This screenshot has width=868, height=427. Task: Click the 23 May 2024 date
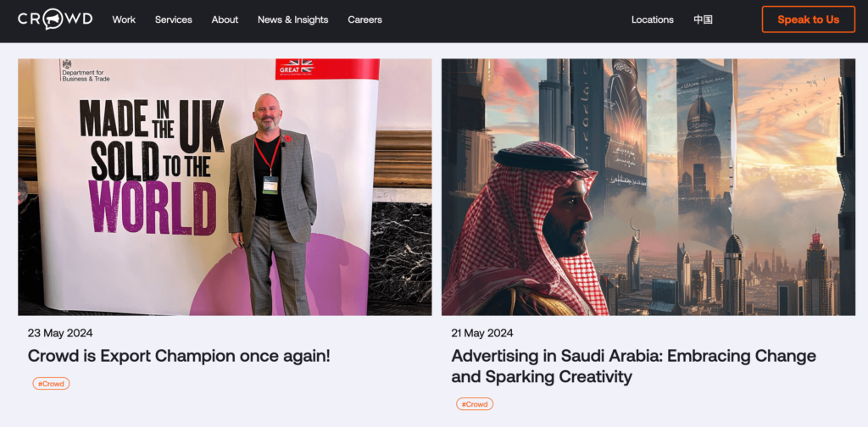(60, 333)
